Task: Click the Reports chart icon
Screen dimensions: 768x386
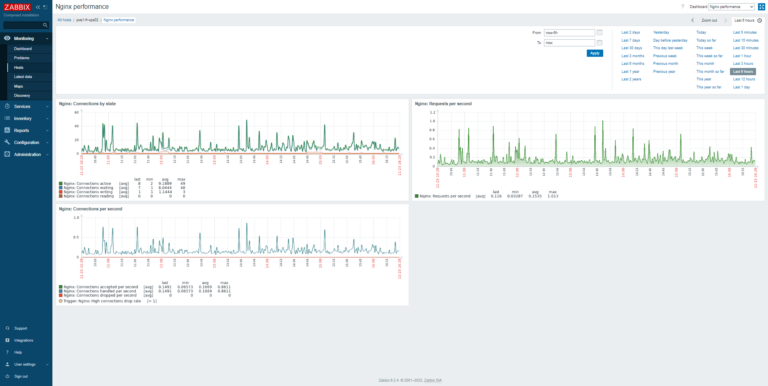Action: tap(7, 130)
